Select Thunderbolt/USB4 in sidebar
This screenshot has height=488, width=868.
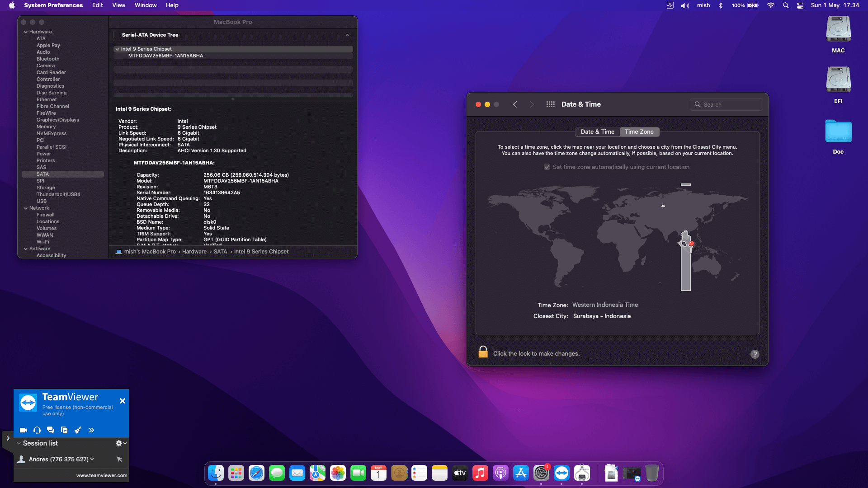coord(58,195)
